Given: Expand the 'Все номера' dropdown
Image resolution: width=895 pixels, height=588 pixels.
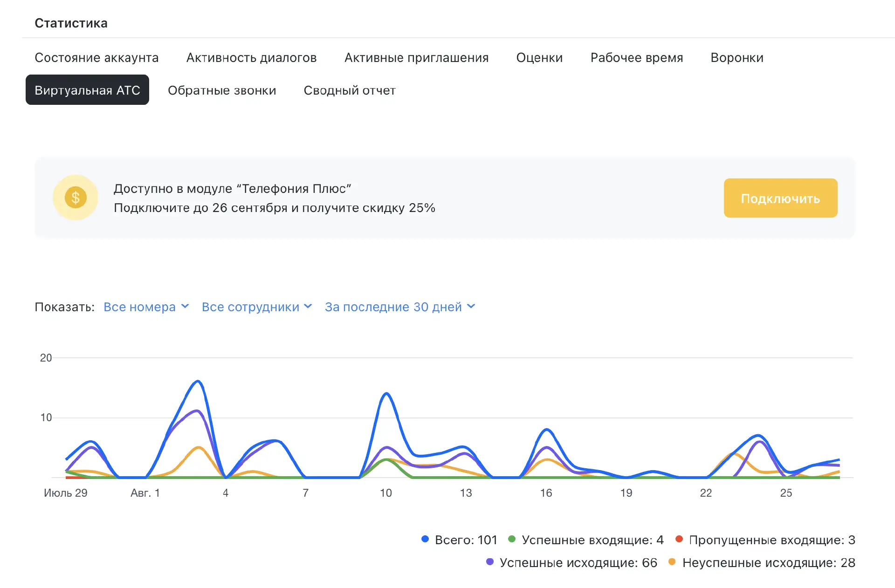Looking at the screenshot, I should click(x=146, y=307).
